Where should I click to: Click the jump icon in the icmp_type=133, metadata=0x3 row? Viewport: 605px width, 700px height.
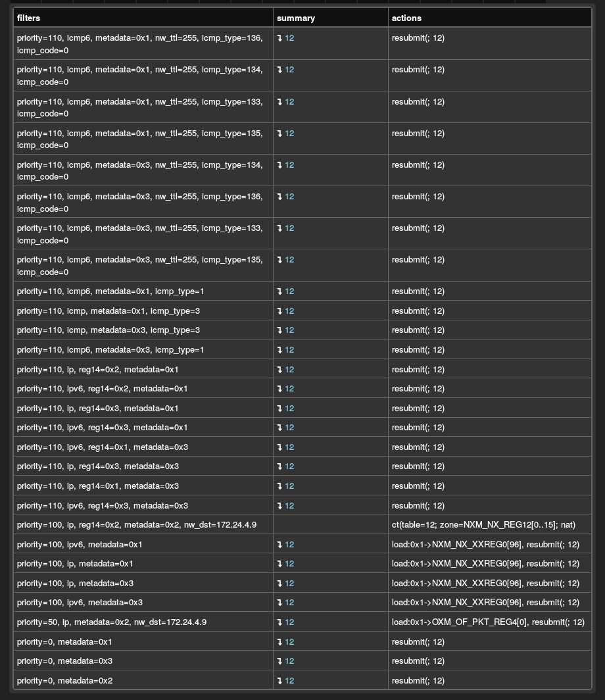(281, 228)
